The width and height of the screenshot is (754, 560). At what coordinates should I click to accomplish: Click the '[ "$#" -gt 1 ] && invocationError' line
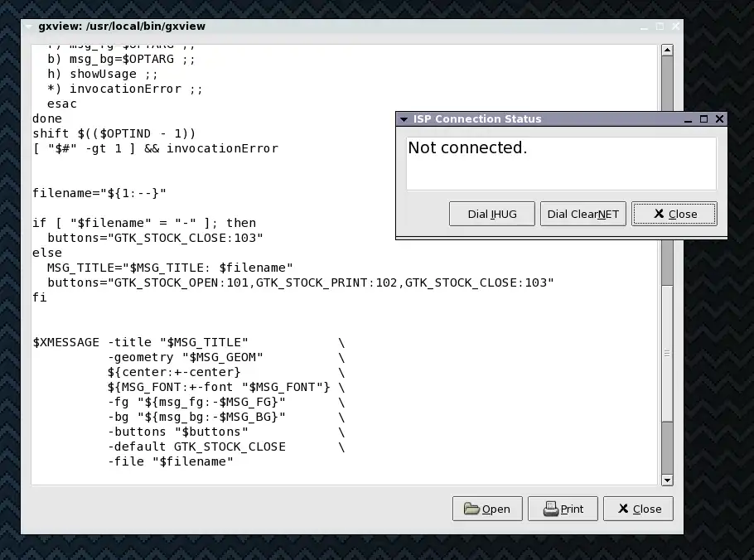click(x=155, y=148)
